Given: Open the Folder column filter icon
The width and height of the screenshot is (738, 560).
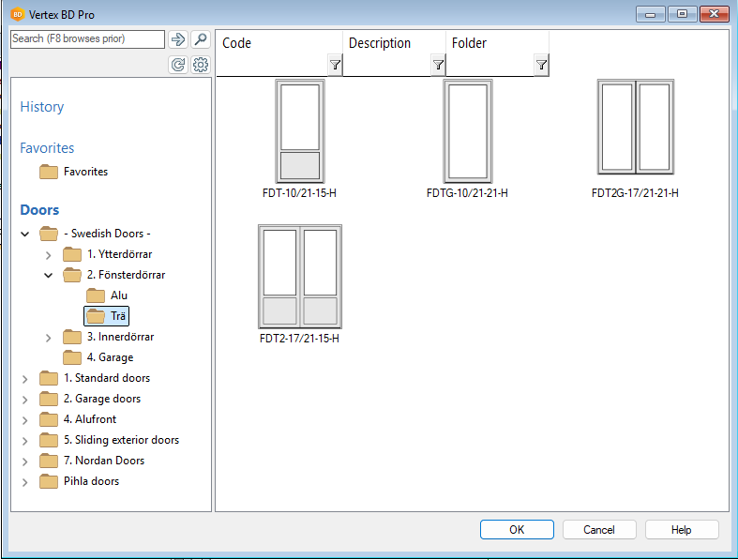Looking at the screenshot, I should 541,65.
